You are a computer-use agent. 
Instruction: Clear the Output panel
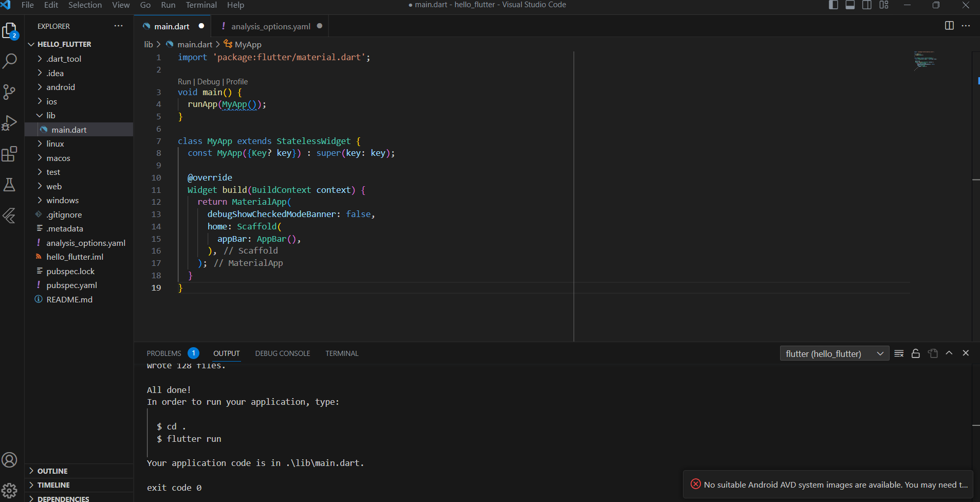[x=899, y=353]
